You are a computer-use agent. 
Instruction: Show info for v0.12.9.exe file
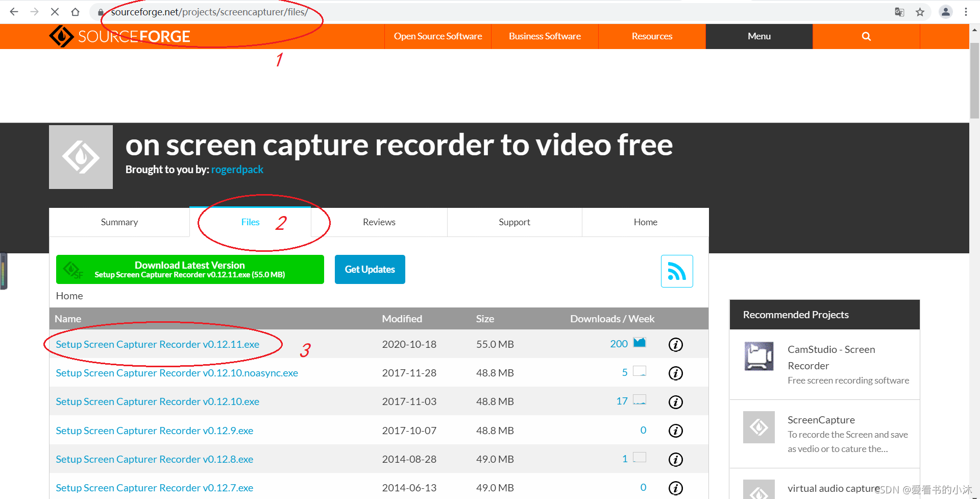coord(675,431)
